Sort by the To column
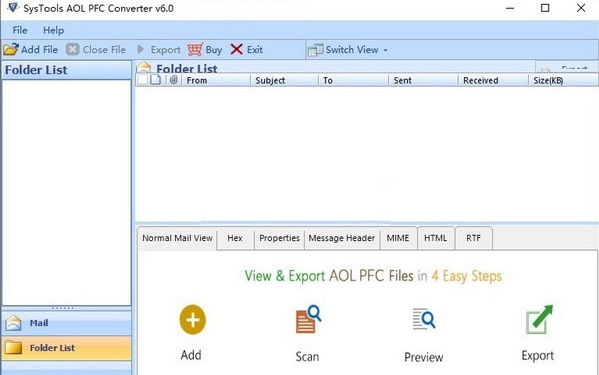 (353, 80)
